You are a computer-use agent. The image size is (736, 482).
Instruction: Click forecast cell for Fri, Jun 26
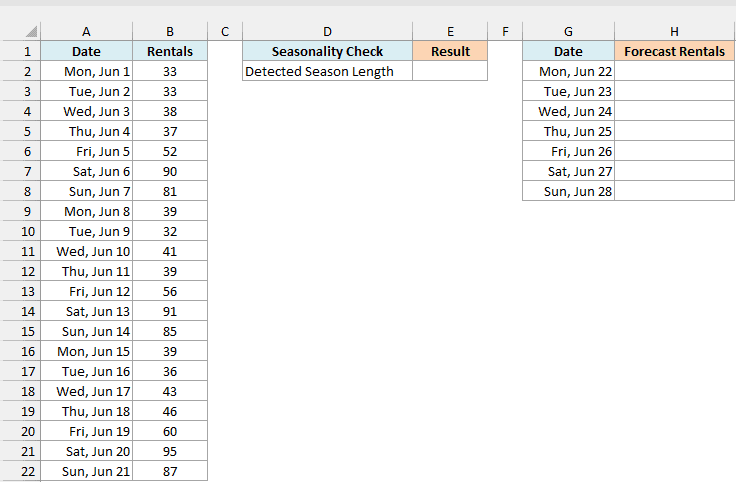[x=675, y=151]
